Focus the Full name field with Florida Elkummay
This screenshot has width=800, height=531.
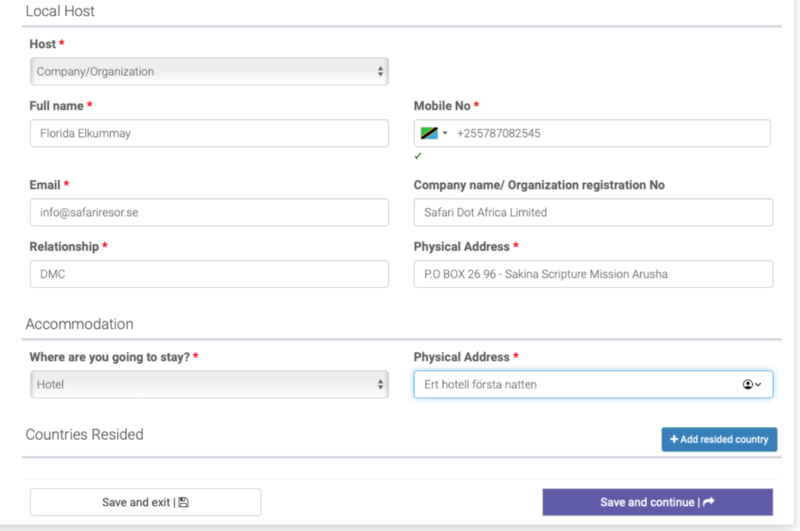click(x=209, y=133)
